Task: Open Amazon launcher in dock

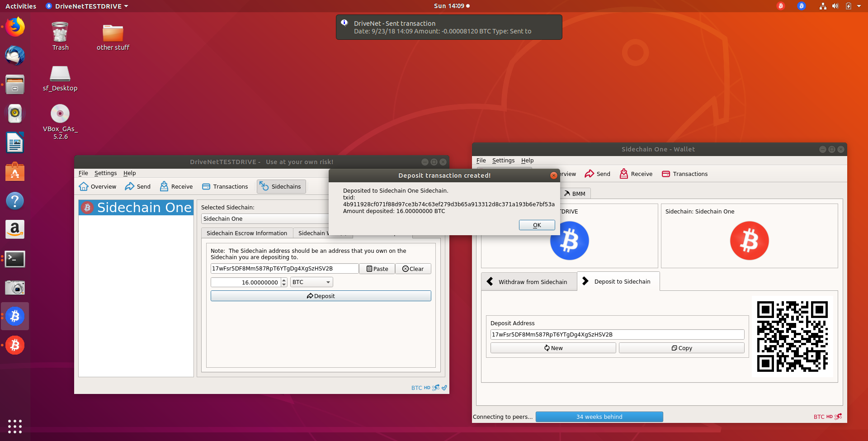Action: (15, 230)
